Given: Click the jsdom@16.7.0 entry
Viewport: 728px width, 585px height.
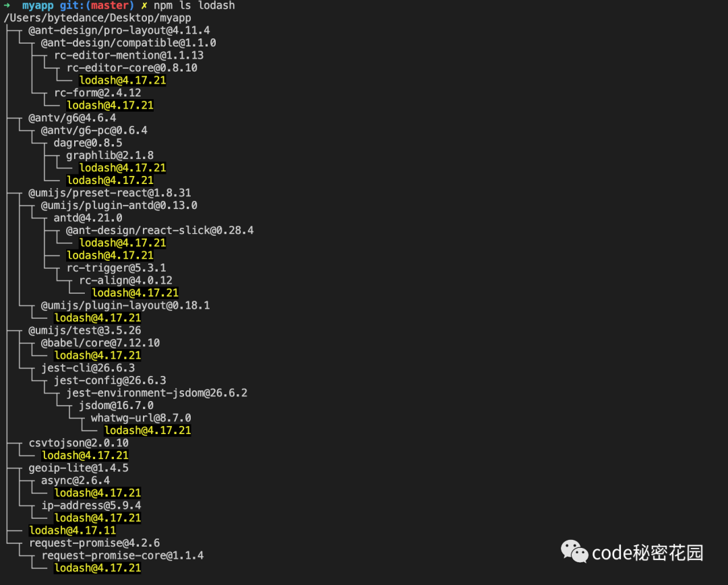Looking at the screenshot, I should (x=116, y=406).
